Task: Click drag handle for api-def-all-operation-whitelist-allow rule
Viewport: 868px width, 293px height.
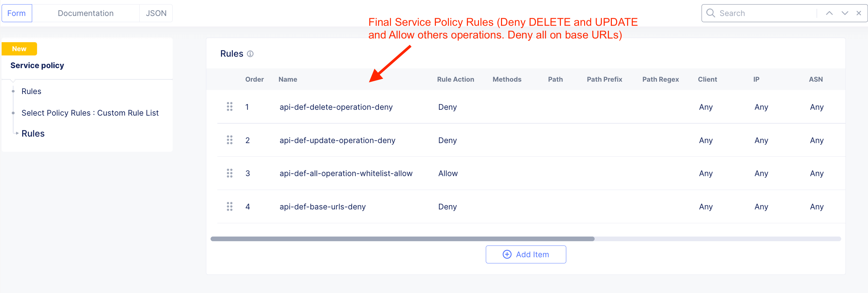Action: 229,173
